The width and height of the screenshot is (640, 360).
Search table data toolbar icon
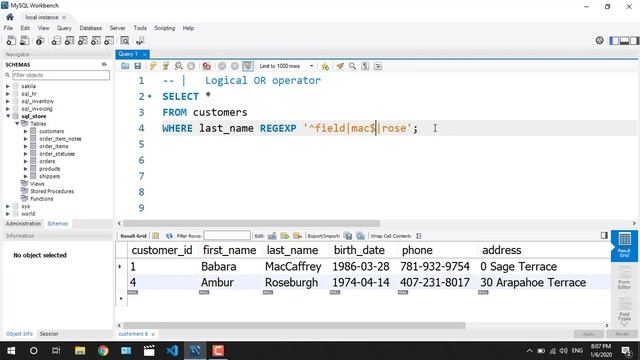click(124, 40)
